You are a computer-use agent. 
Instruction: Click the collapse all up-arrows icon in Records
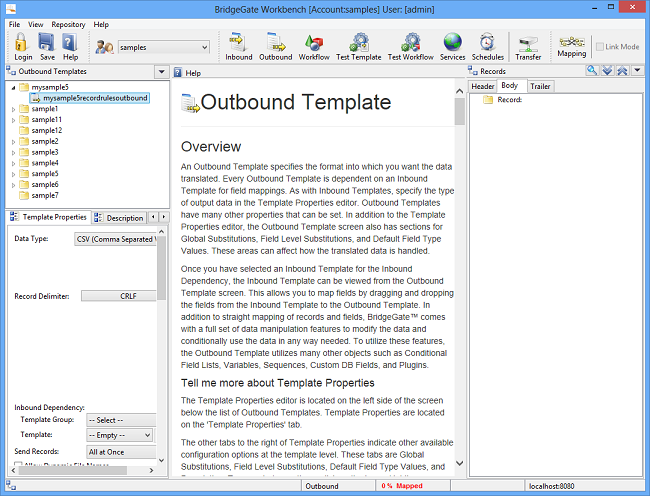tap(622, 70)
